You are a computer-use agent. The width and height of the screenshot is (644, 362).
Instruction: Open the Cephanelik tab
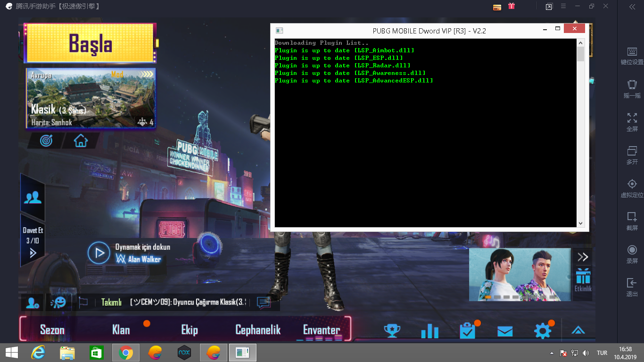click(258, 330)
